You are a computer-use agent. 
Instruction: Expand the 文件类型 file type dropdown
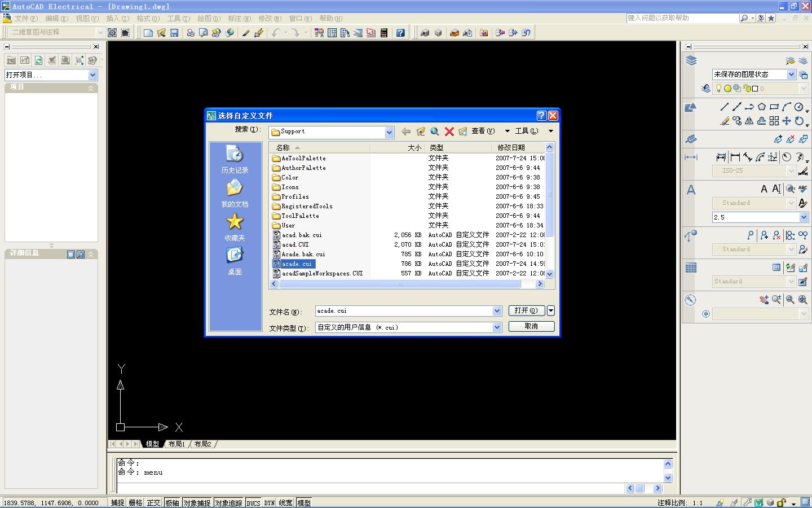[x=497, y=327]
